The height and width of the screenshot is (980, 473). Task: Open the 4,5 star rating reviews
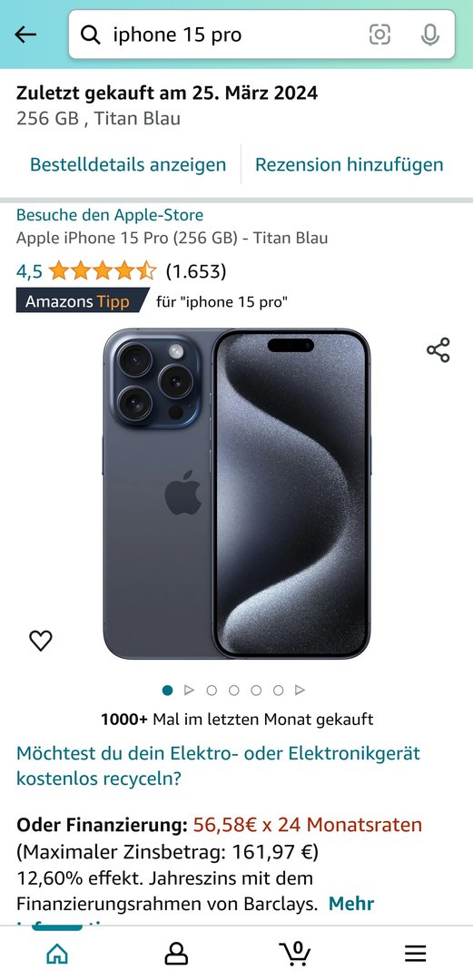tap(121, 271)
